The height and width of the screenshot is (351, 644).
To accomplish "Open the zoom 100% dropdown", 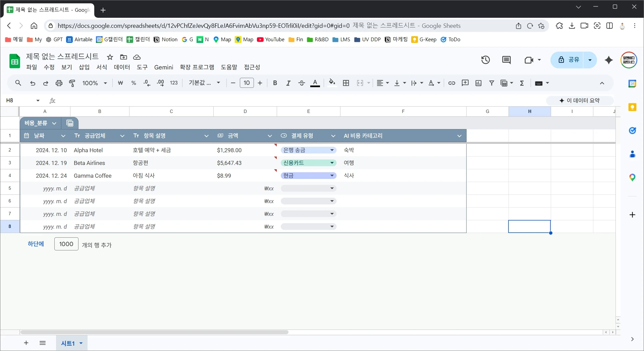I will pos(95,83).
